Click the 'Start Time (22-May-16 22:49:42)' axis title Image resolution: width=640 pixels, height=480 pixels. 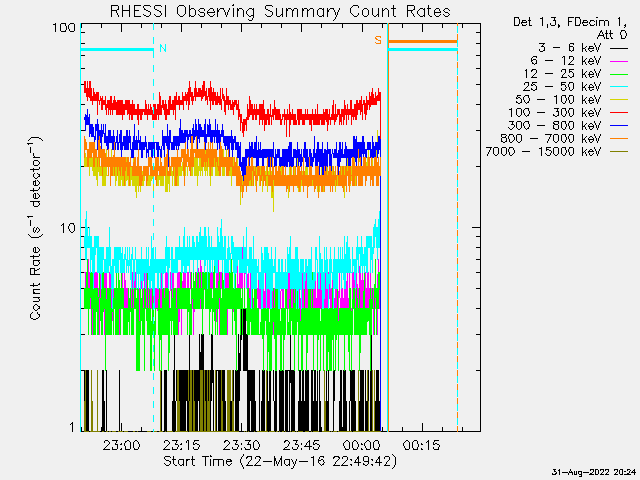tap(280, 462)
